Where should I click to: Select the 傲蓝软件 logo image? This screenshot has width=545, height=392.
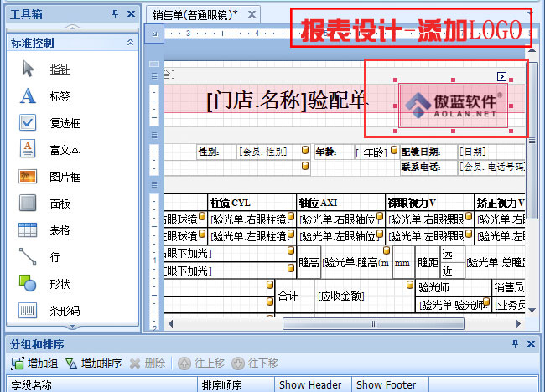(x=453, y=106)
